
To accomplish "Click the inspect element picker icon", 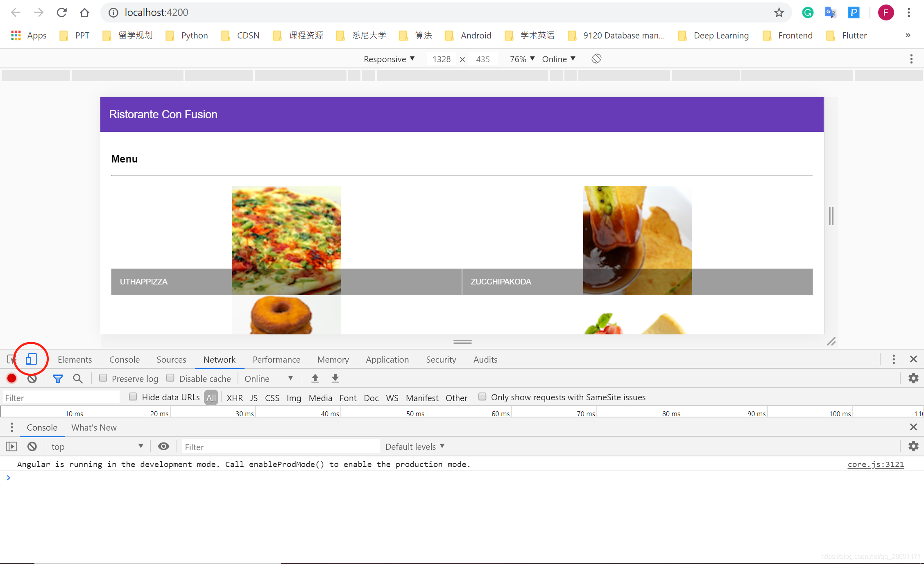I will tap(11, 359).
